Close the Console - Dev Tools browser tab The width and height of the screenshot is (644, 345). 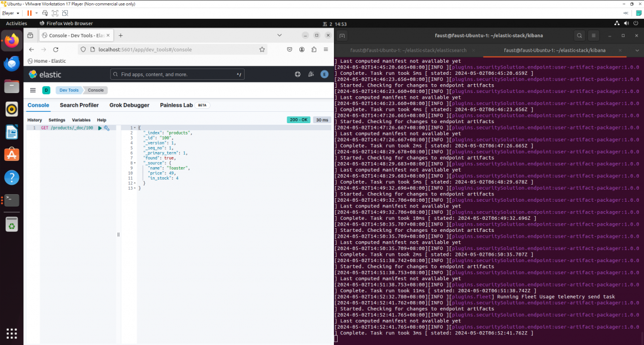tap(108, 36)
